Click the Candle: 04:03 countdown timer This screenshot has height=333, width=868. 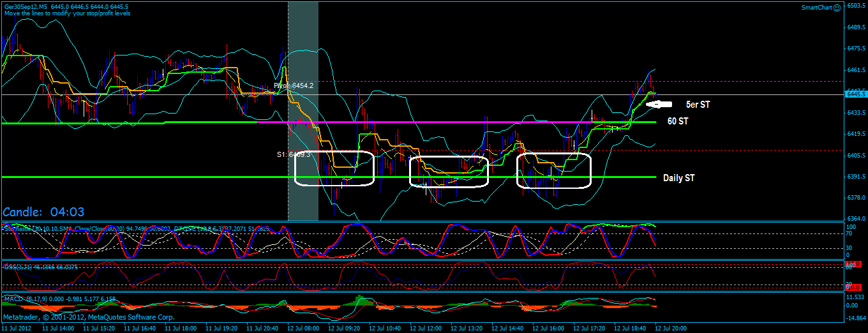43,212
